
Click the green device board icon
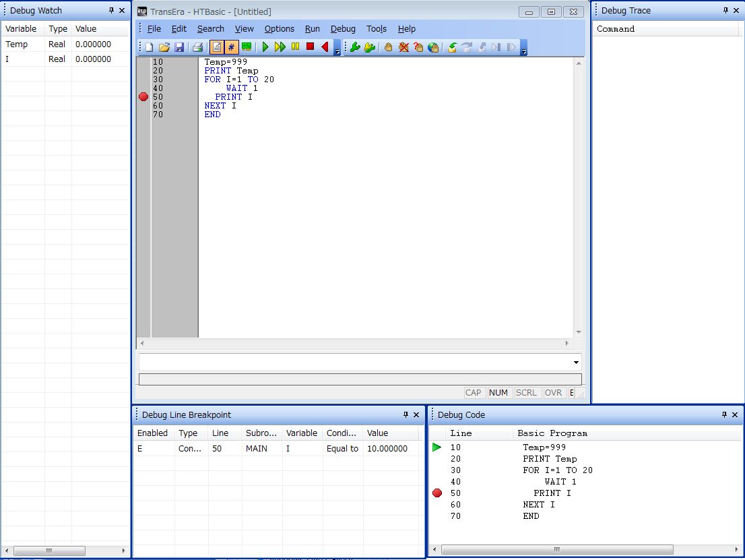[247, 46]
